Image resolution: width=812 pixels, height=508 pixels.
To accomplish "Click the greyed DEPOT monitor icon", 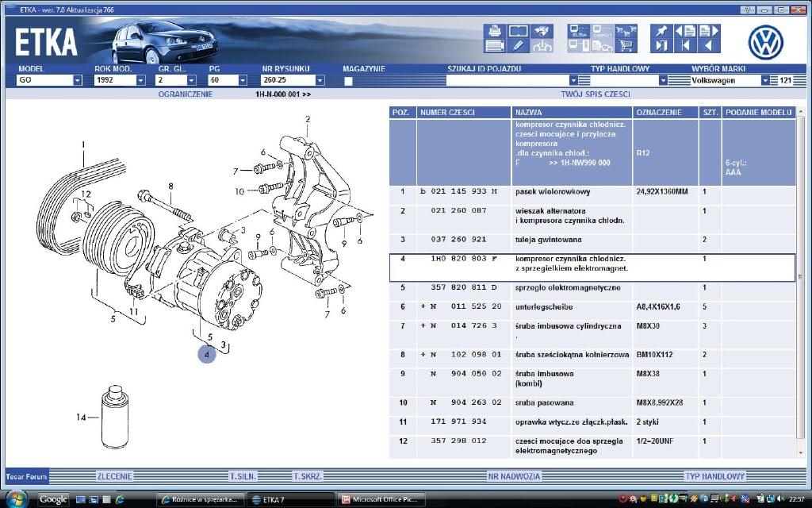I will (603, 31).
